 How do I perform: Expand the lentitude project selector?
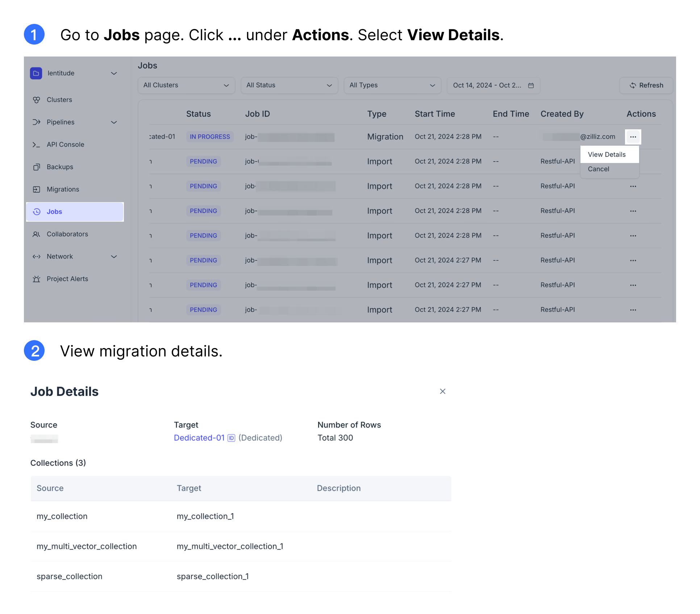point(114,73)
